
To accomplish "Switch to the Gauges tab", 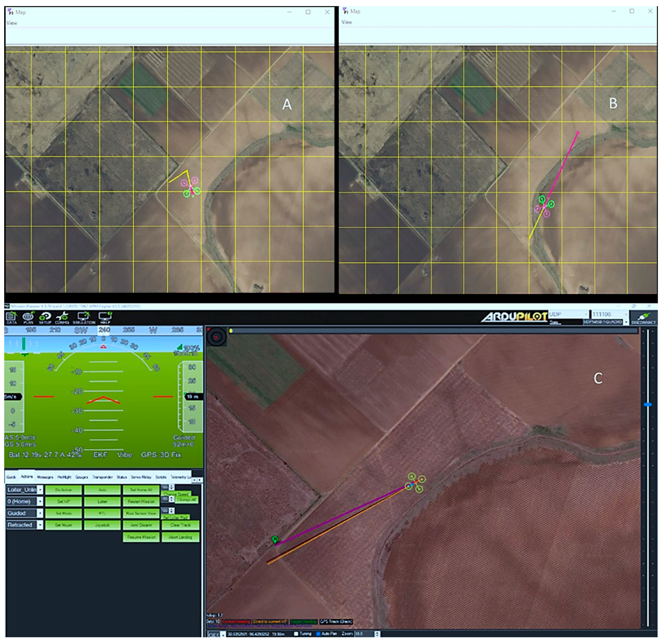I will 82,477.
